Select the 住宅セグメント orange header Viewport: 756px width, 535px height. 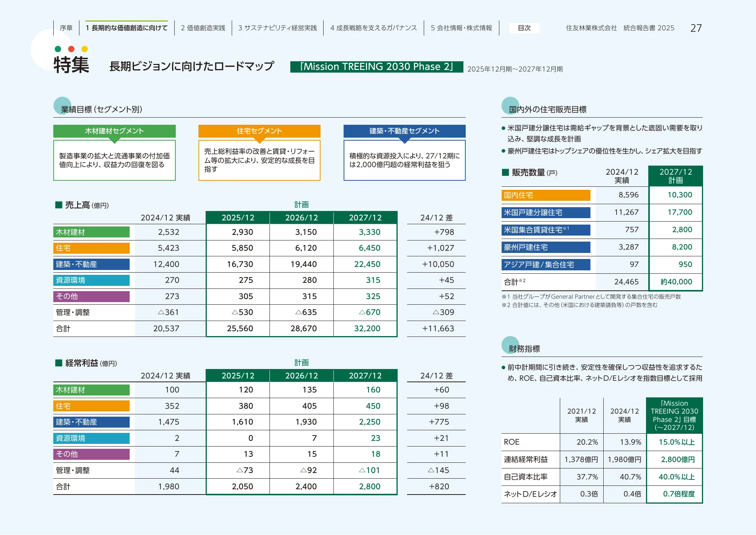point(259,131)
